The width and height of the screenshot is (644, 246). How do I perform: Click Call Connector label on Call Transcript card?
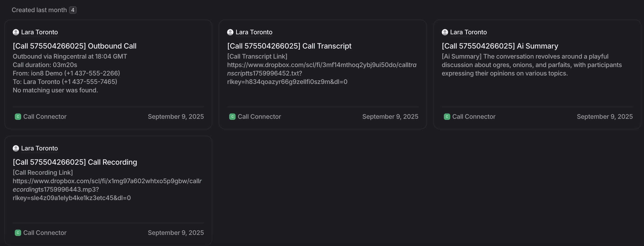coord(259,117)
